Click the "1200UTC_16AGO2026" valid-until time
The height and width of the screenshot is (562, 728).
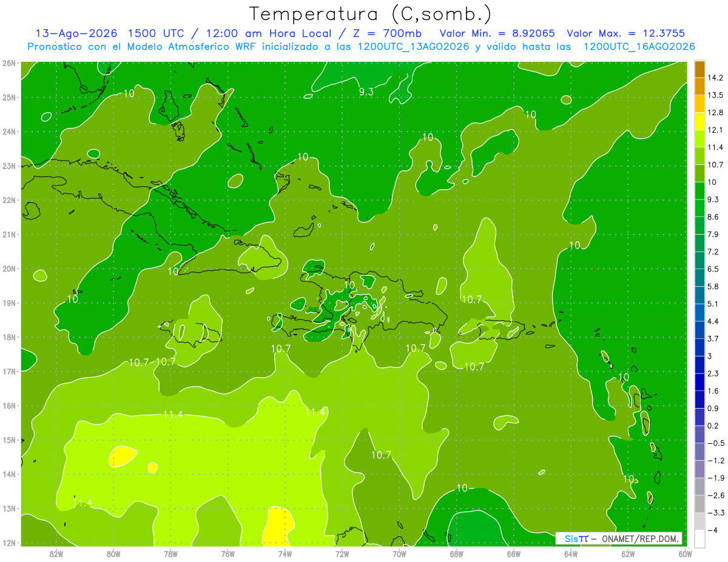(639, 47)
